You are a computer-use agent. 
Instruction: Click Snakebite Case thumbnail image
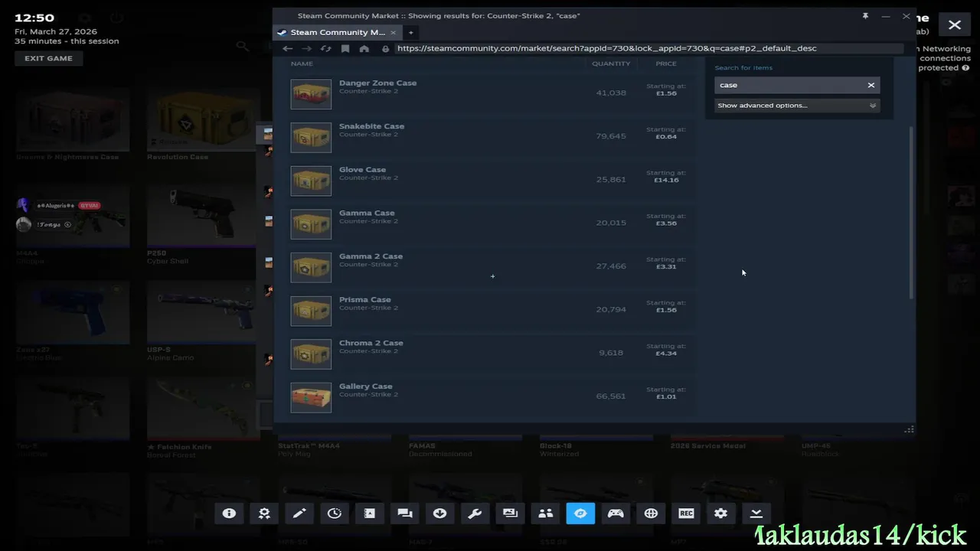click(311, 138)
